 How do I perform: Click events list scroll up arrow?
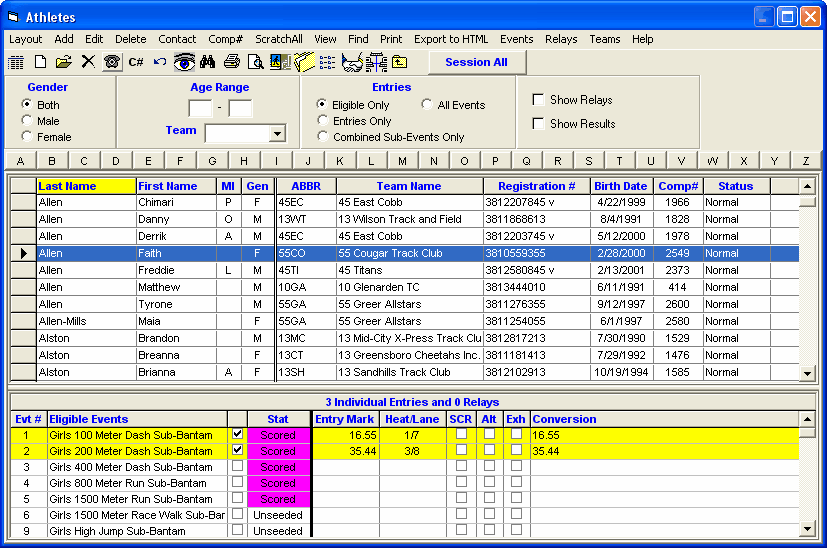tap(807, 419)
